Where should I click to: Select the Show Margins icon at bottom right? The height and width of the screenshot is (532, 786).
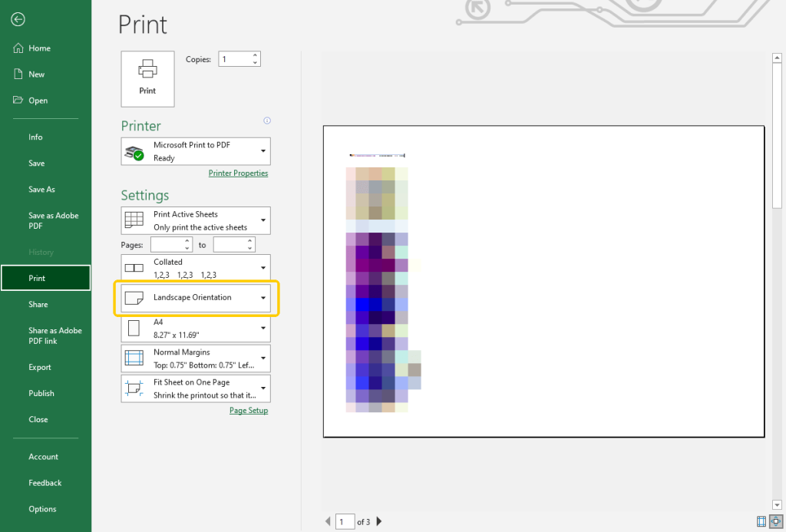point(761,521)
